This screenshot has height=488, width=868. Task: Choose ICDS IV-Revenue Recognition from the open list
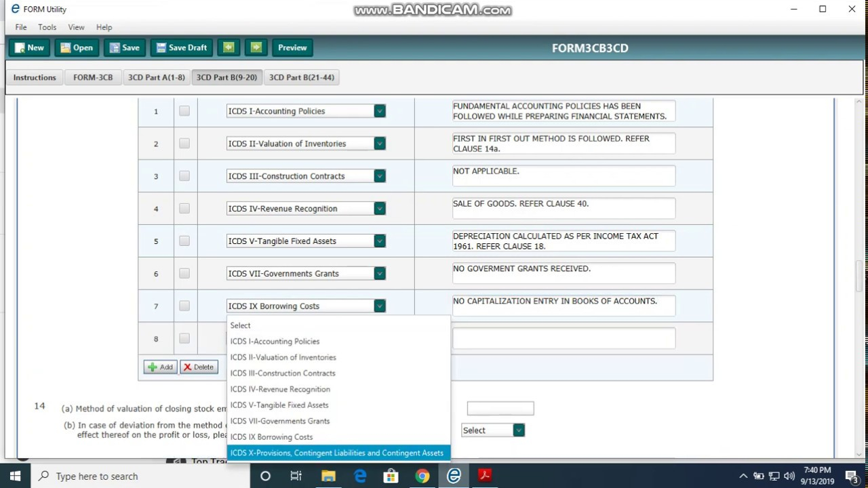pos(338,389)
